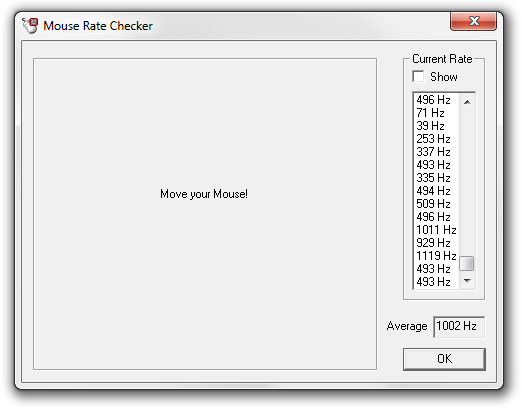Select the 337 Hz list entry
The height and width of the screenshot is (413, 522).
[x=436, y=152]
